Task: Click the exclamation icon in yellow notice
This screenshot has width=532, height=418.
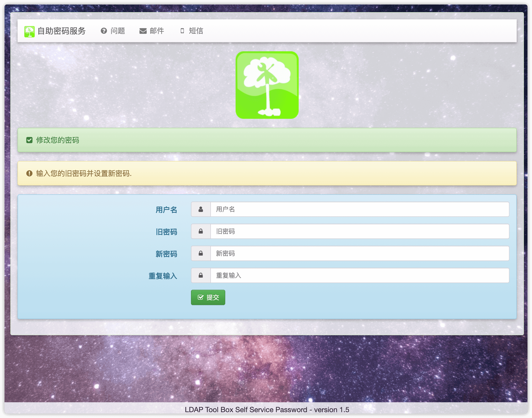Action: (x=30, y=173)
